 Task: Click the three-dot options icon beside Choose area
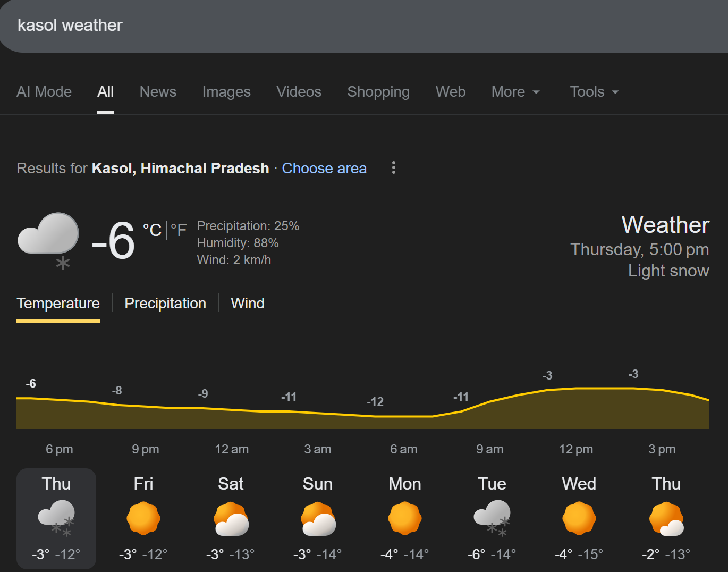point(393,168)
